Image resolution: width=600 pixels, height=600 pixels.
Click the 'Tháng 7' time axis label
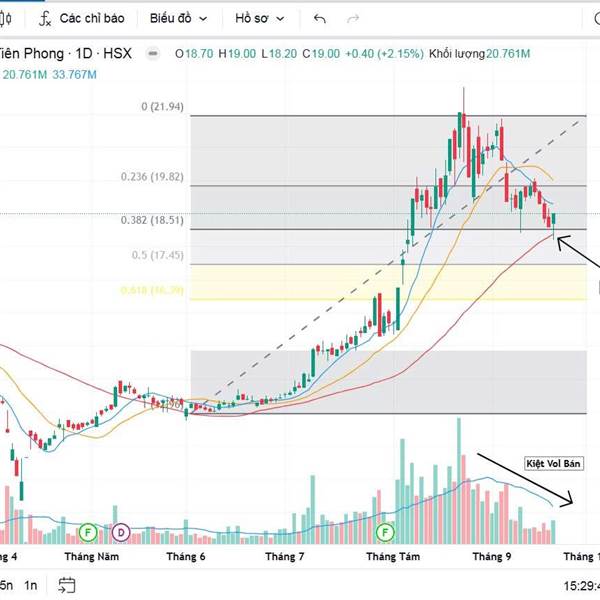[x=285, y=556]
